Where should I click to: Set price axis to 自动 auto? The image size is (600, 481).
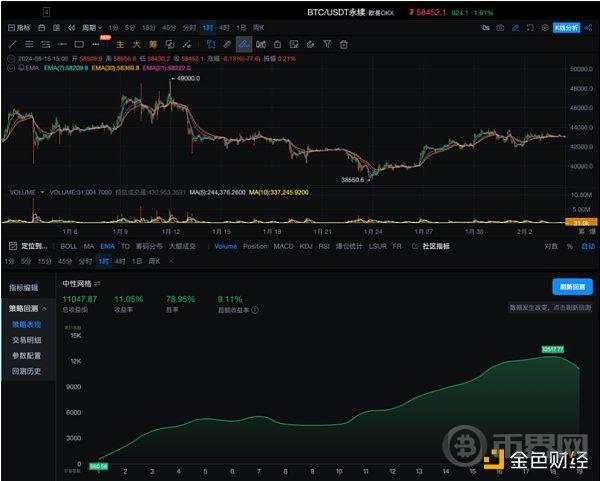[588, 246]
